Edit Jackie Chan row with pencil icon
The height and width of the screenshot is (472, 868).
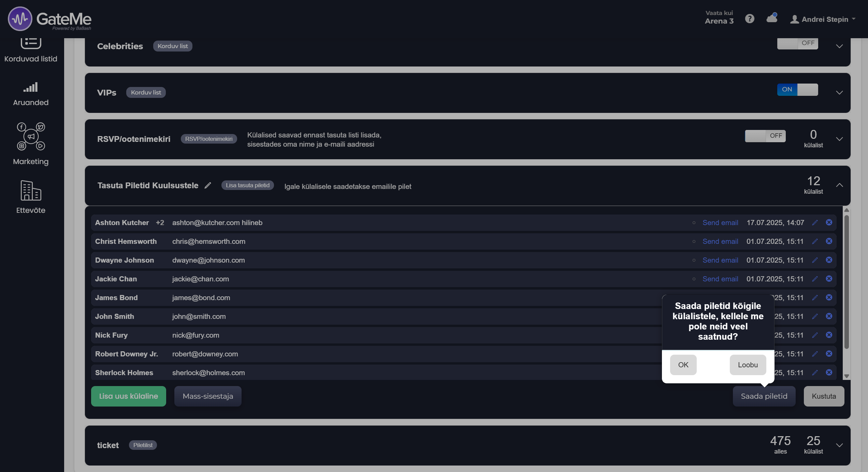pyautogui.click(x=815, y=279)
